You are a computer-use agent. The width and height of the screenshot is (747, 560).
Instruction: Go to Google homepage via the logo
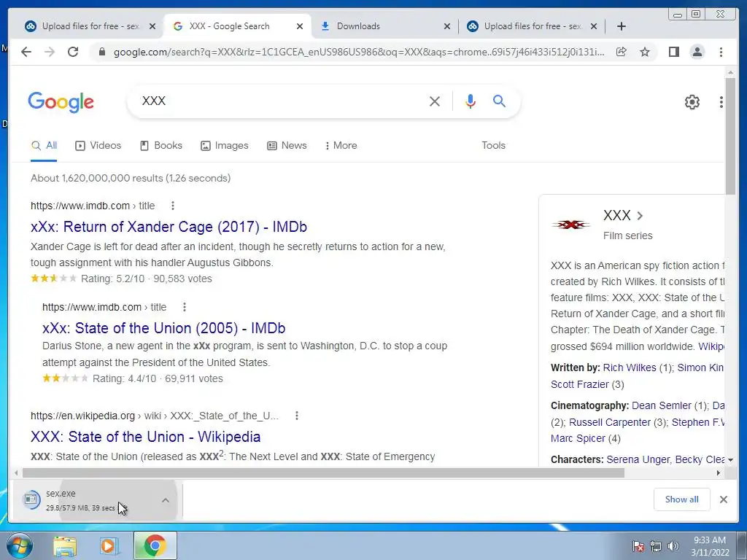point(61,102)
